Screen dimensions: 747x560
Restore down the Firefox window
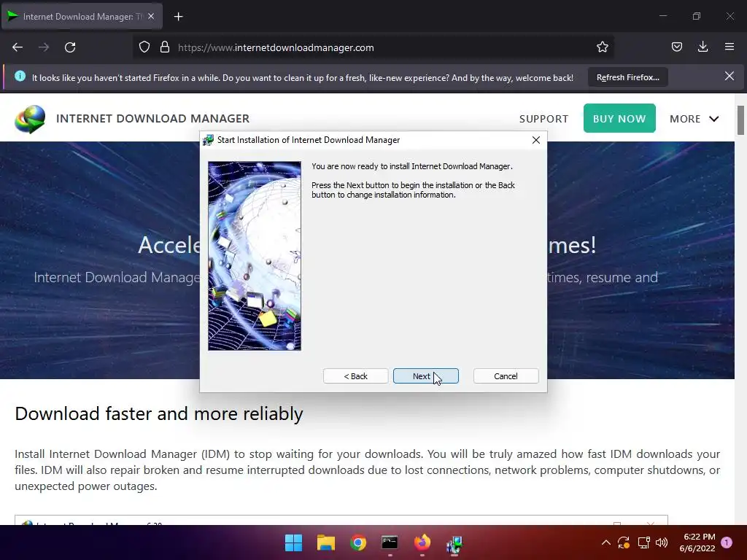tap(697, 16)
